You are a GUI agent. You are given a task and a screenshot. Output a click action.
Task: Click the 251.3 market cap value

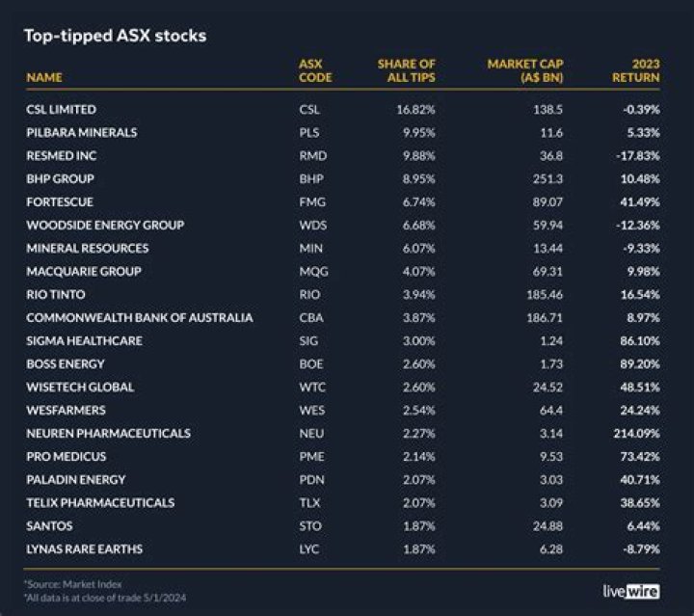click(x=549, y=179)
